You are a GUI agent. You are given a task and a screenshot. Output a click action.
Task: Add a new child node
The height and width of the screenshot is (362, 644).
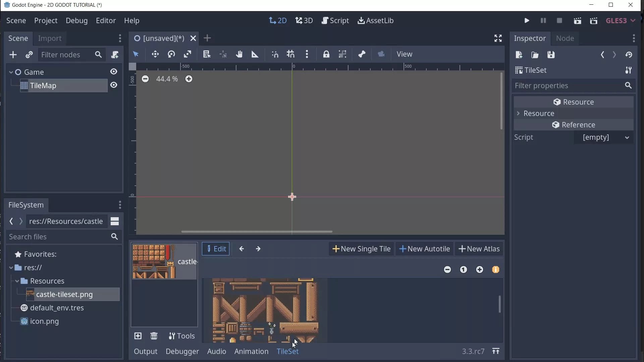pos(13,55)
